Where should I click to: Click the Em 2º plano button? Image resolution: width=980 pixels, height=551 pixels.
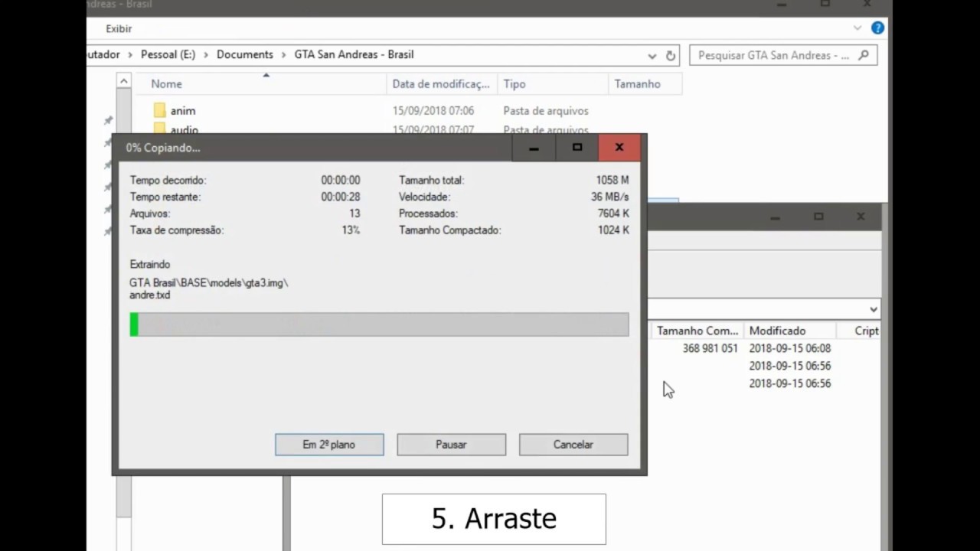click(329, 445)
